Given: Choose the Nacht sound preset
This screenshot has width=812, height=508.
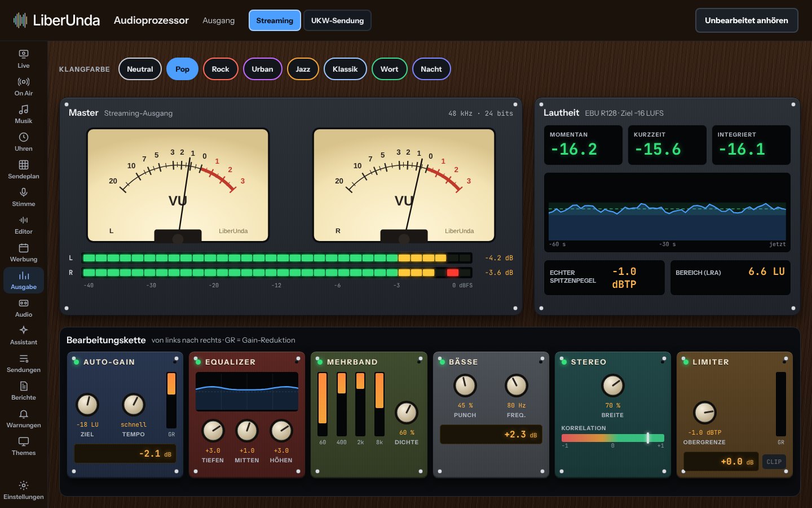Looking at the screenshot, I should (x=431, y=69).
